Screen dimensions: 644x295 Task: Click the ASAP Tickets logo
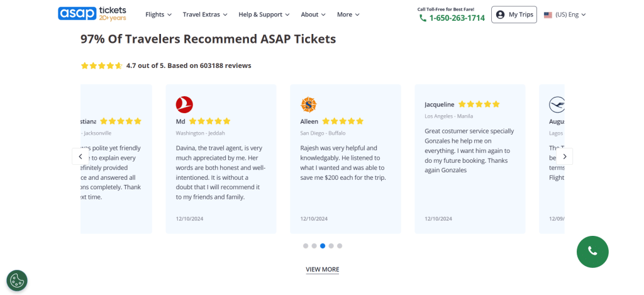pos(92,13)
